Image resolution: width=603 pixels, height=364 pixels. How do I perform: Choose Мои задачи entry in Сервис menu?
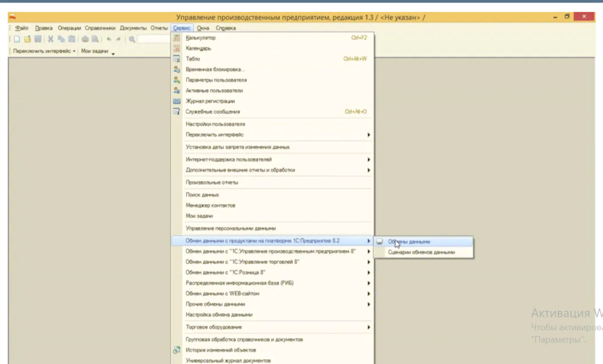[x=272, y=216]
